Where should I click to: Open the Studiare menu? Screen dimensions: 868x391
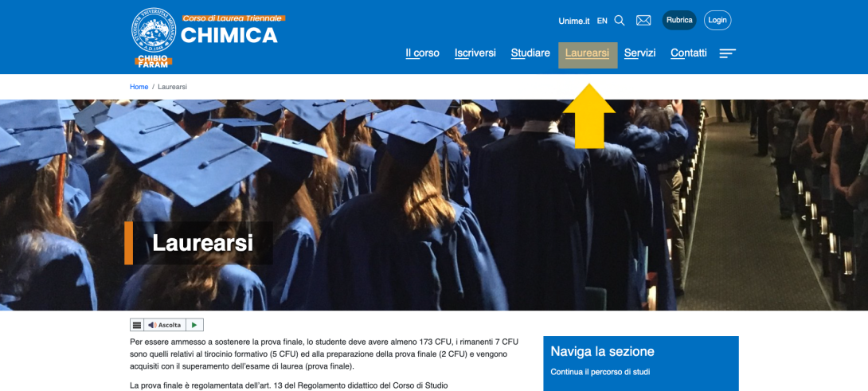[530, 53]
